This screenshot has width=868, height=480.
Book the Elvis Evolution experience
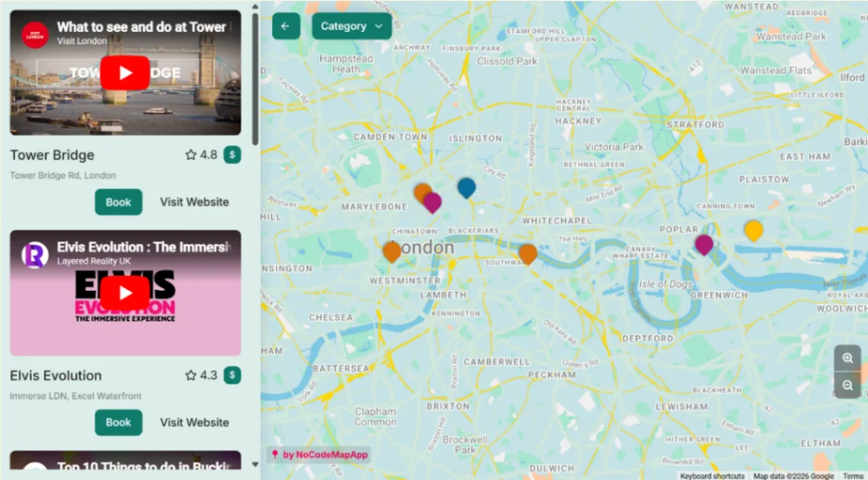pyautogui.click(x=118, y=423)
